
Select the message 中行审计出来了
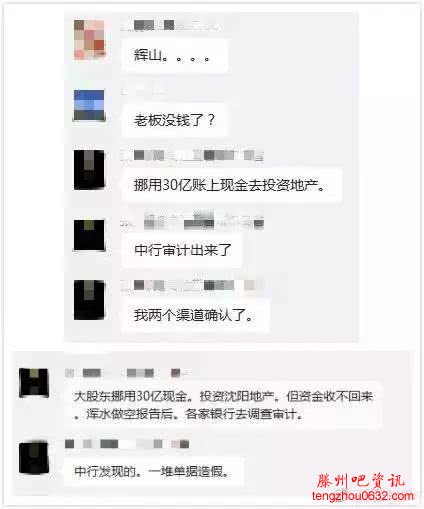click(x=182, y=250)
